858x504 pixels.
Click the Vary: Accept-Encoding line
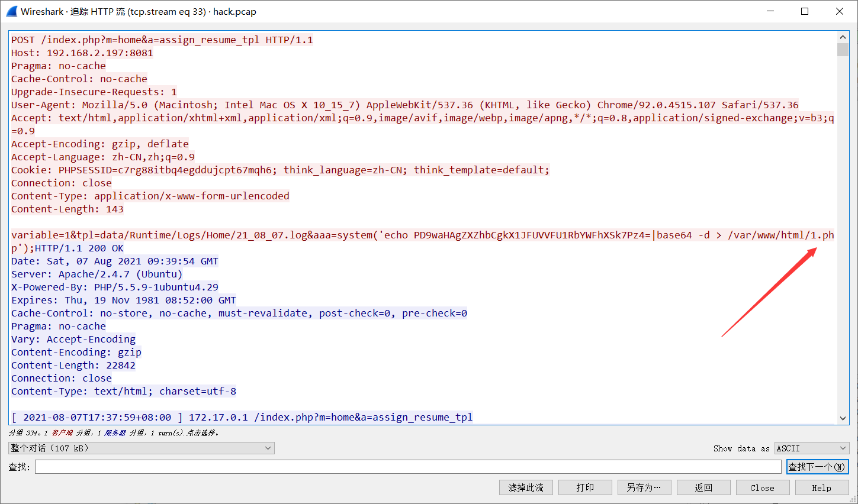pos(73,339)
